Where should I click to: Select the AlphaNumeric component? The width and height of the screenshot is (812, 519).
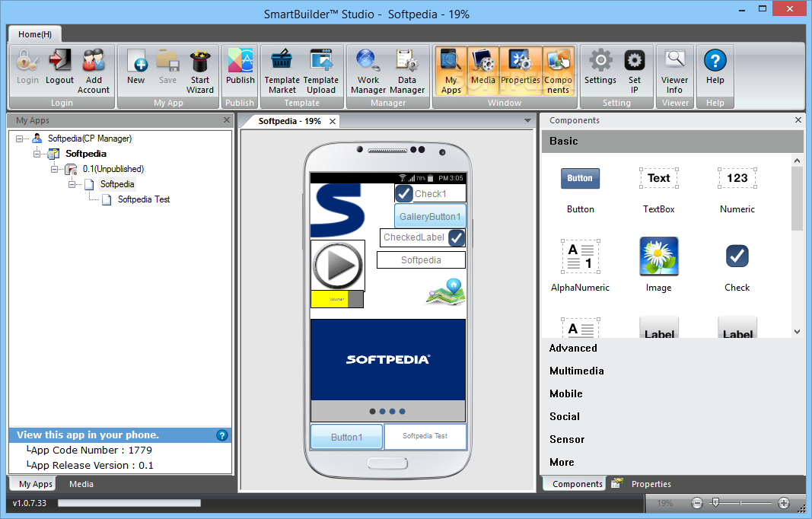(580, 265)
